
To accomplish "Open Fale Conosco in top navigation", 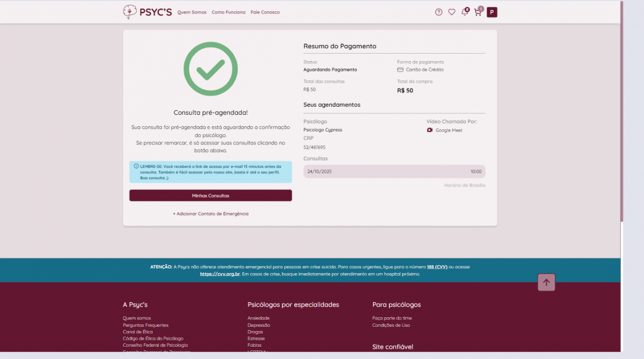I will [265, 12].
